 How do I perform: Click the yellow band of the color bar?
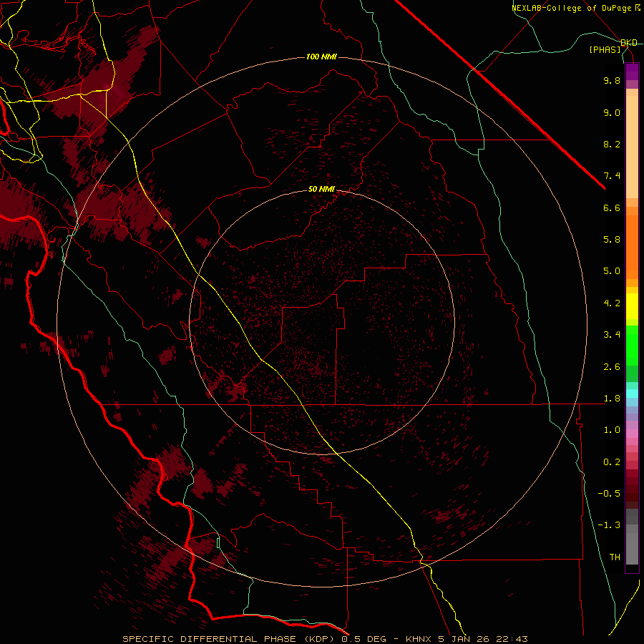[632, 306]
